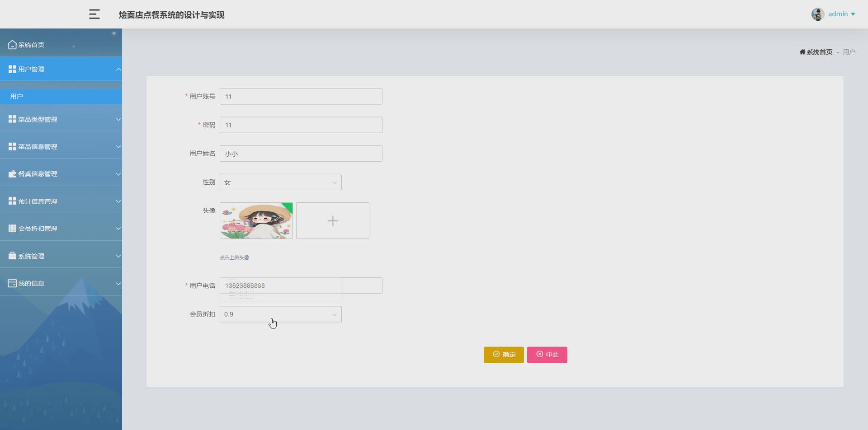Click the 点击上传头像 hint text

234,257
